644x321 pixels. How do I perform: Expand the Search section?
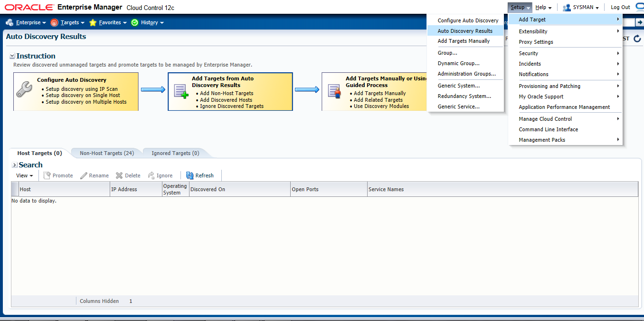pyautogui.click(x=15, y=165)
